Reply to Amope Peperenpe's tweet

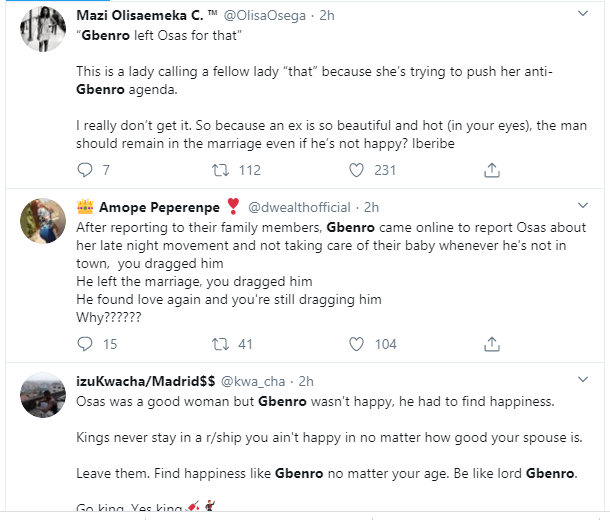point(85,344)
